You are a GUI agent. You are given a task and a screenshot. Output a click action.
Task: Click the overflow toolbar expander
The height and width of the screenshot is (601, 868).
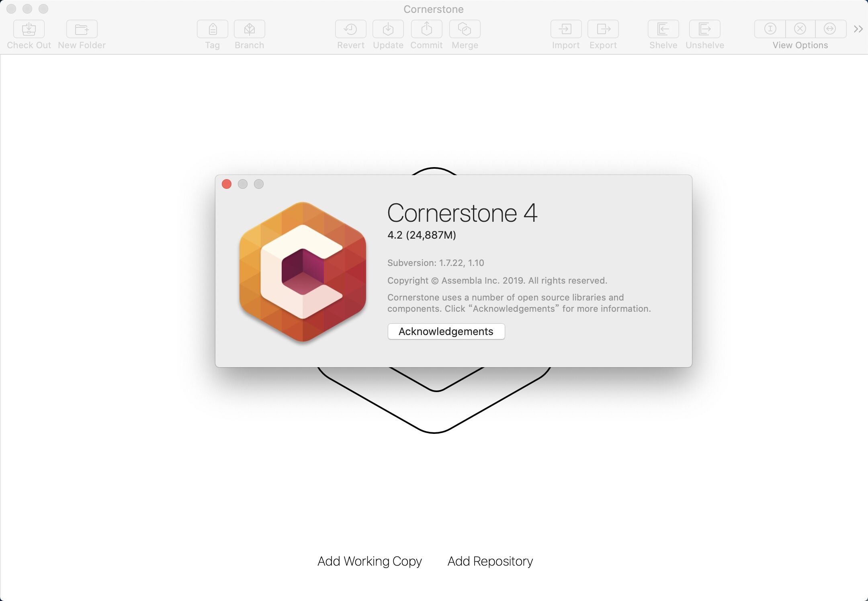(x=860, y=29)
